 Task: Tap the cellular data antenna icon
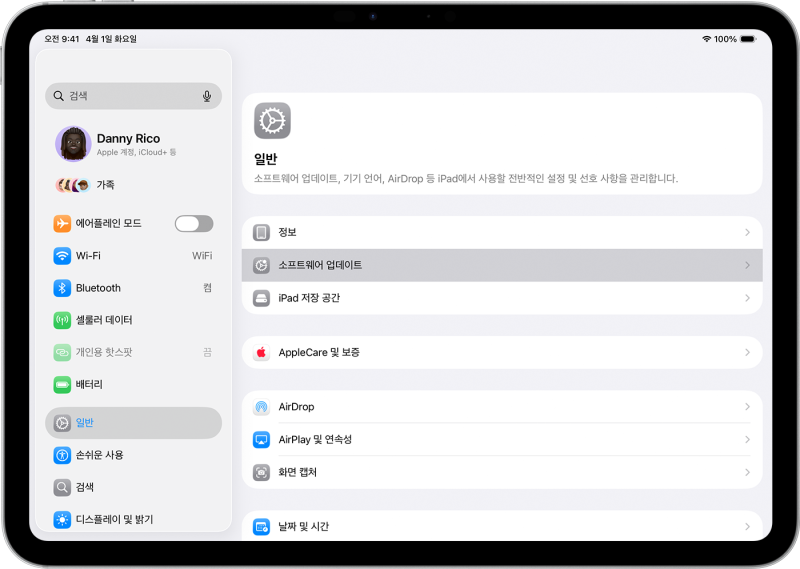click(62, 320)
